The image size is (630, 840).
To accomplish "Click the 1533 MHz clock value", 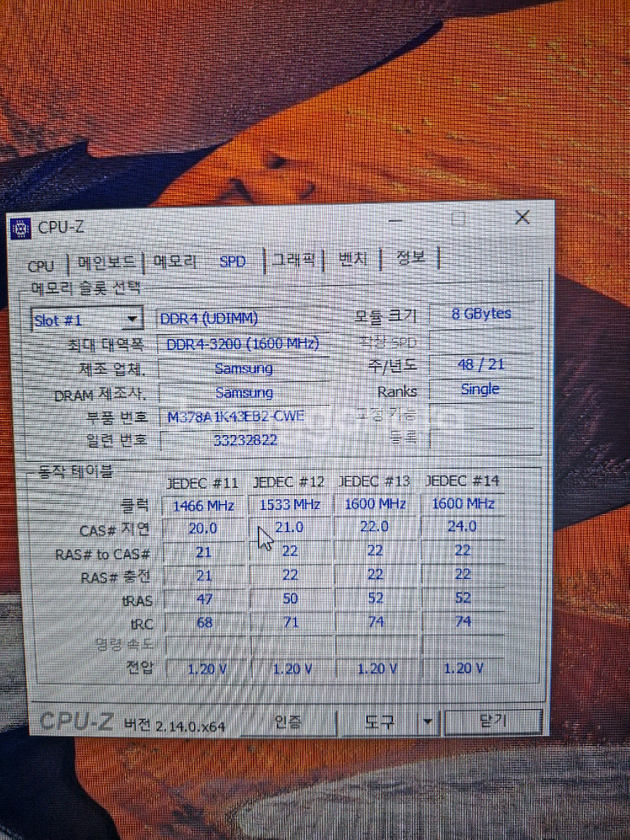I will click(x=290, y=505).
